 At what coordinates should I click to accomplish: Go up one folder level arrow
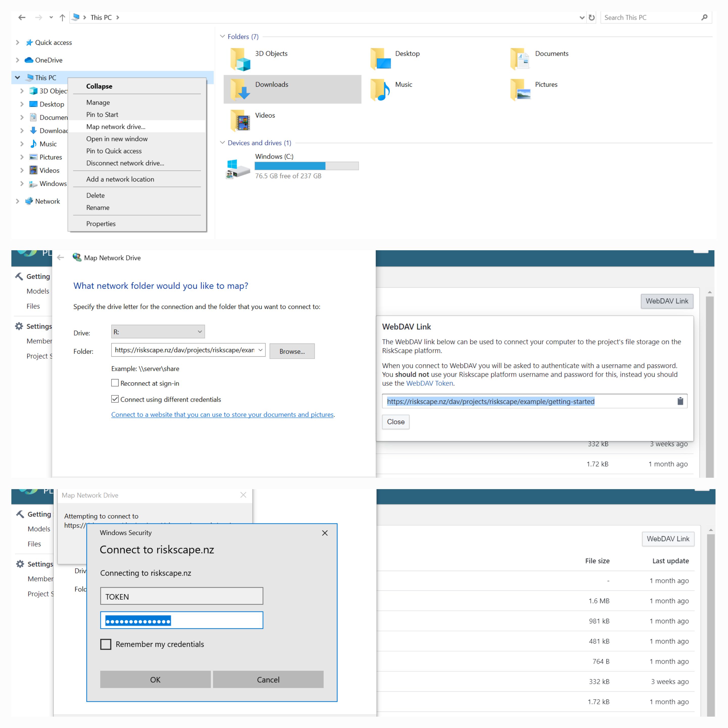(62, 17)
